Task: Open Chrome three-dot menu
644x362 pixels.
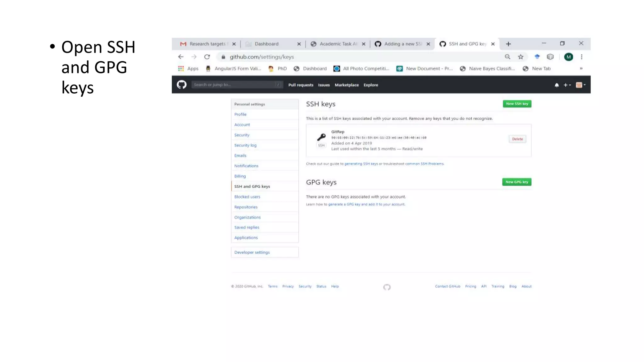Action: (581, 57)
